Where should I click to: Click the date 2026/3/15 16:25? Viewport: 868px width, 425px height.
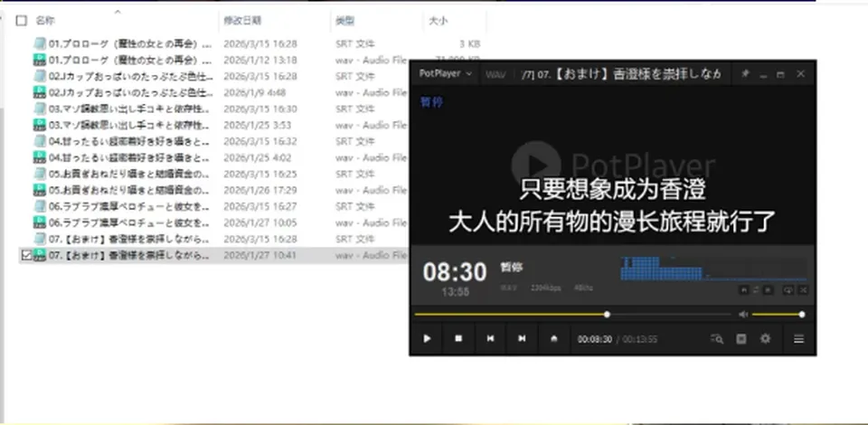260,174
